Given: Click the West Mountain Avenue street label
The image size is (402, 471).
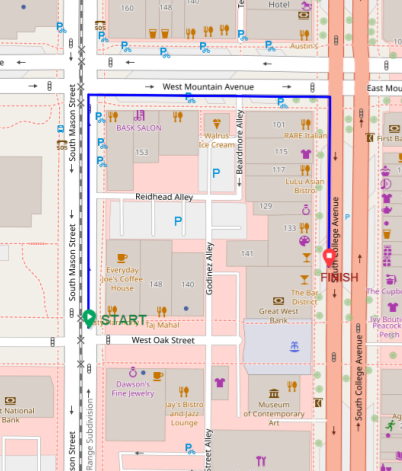Looking at the screenshot, I should (x=208, y=87).
